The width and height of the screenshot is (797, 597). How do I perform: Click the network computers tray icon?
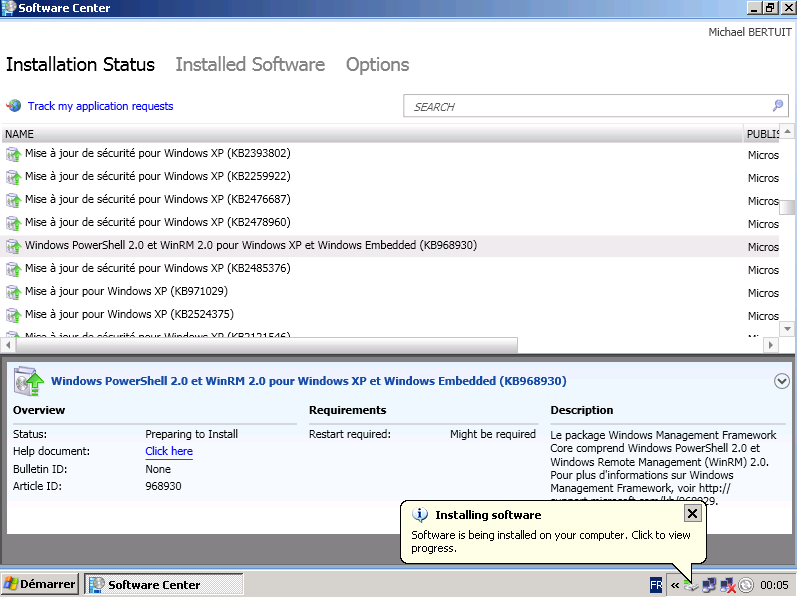click(709, 585)
